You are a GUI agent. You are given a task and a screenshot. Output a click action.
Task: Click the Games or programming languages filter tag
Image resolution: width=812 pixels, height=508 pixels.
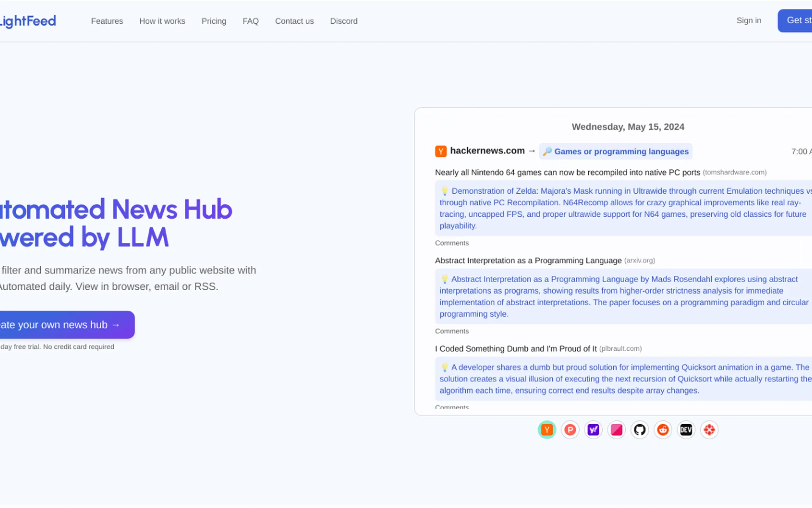(615, 151)
